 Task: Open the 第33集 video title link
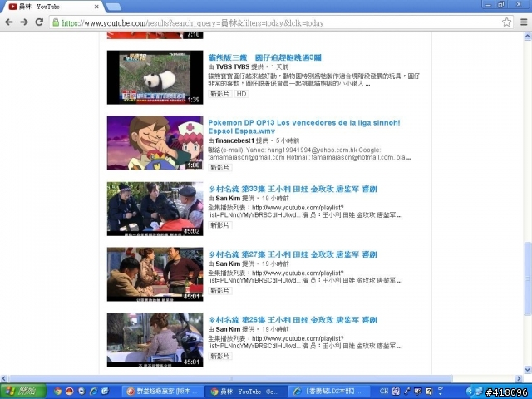click(x=293, y=189)
